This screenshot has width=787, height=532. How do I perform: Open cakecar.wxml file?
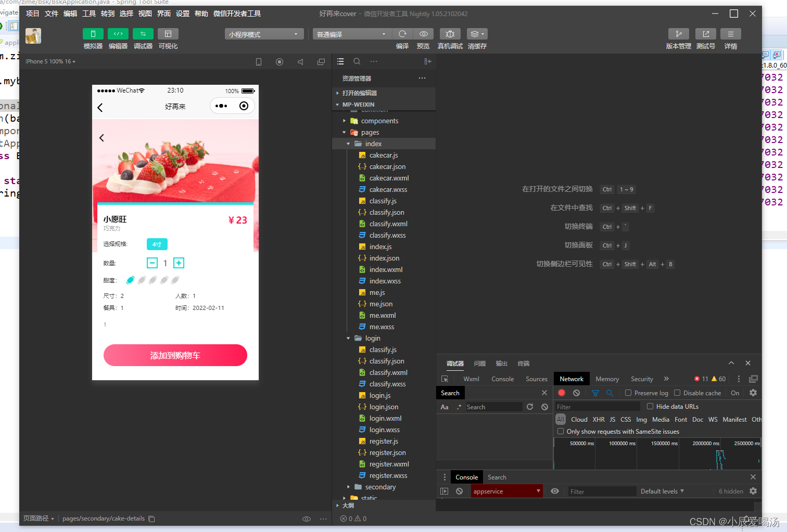tap(389, 178)
